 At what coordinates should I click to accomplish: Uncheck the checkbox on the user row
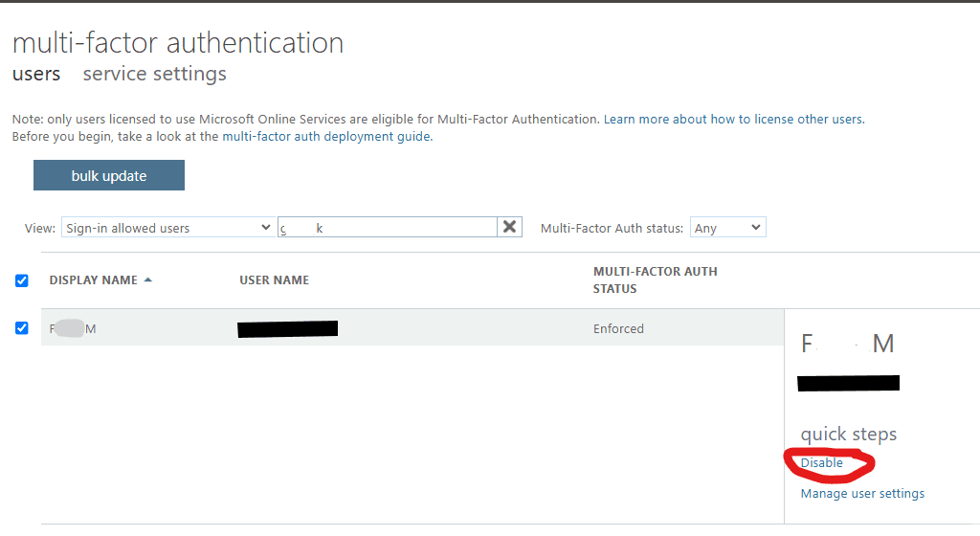[22, 328]
